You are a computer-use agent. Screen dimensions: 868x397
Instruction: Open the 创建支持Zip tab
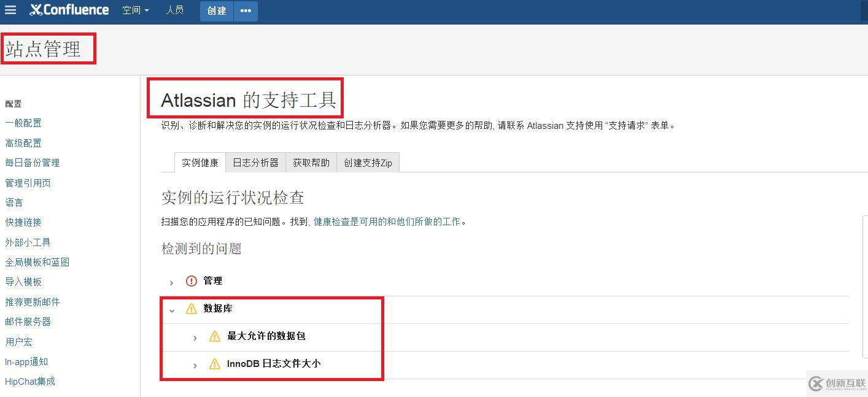point(368,162)
